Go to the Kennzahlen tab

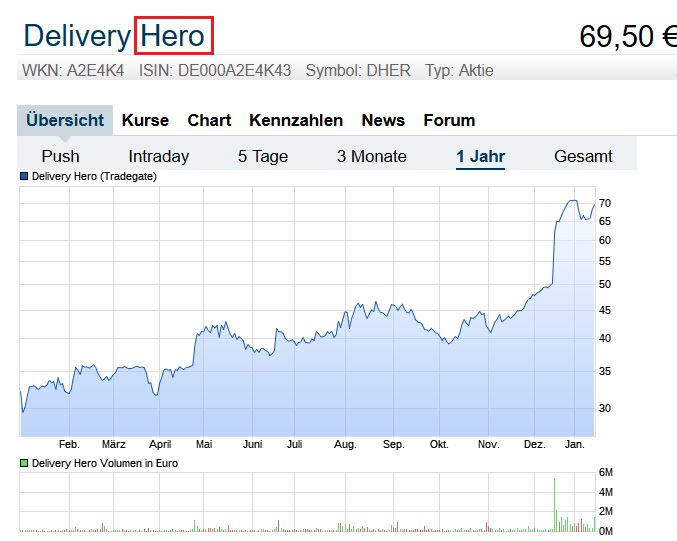296,120
